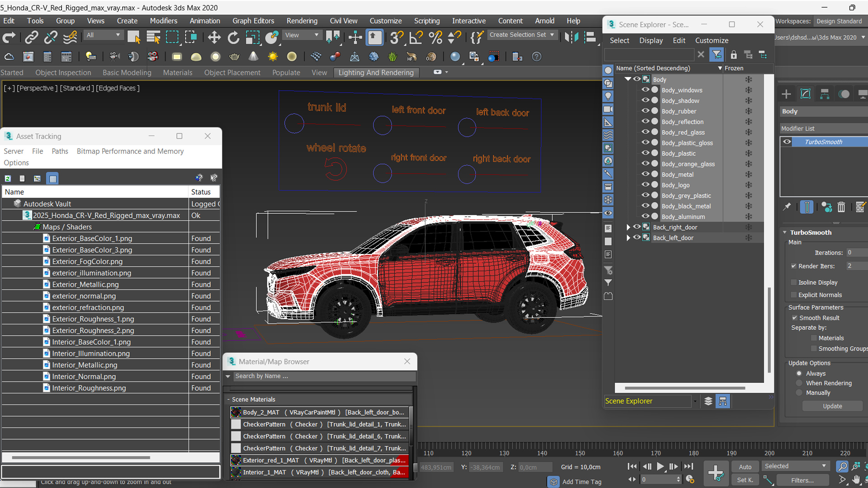The image size is (868, 488).
Task: Open the Create panel plus tab
Action: (x=786, y=94)
